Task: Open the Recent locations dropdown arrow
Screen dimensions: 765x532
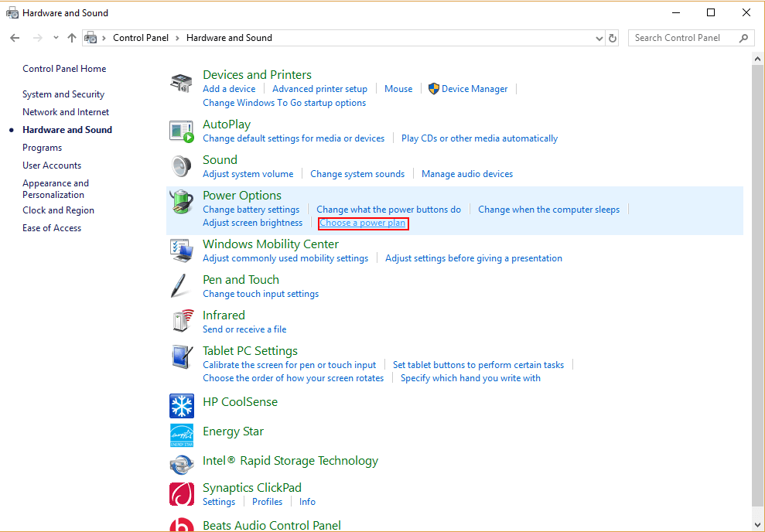Action: point(56,38)
